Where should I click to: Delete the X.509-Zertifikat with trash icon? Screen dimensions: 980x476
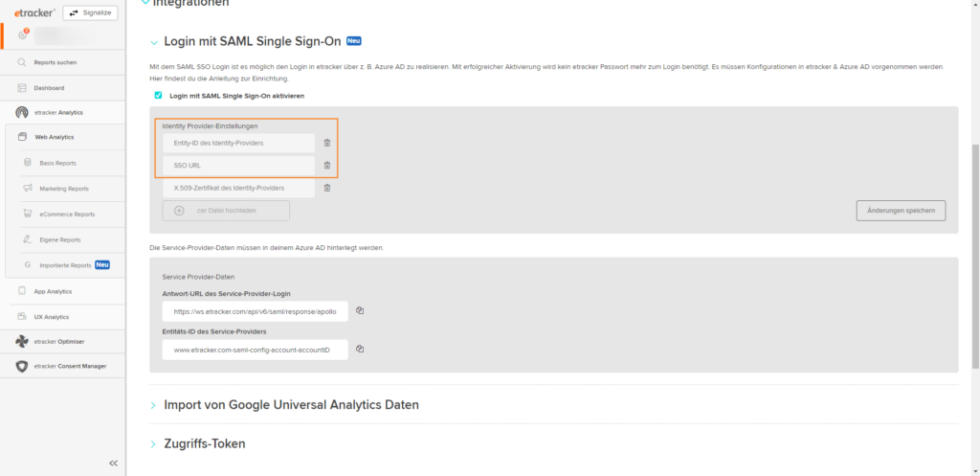(327, 188)
